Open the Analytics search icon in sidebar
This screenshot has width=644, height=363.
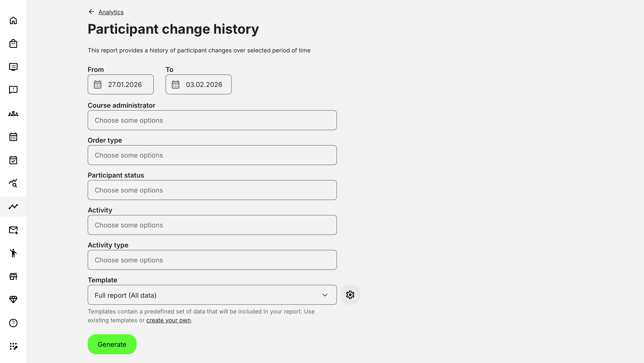point(13,183)
